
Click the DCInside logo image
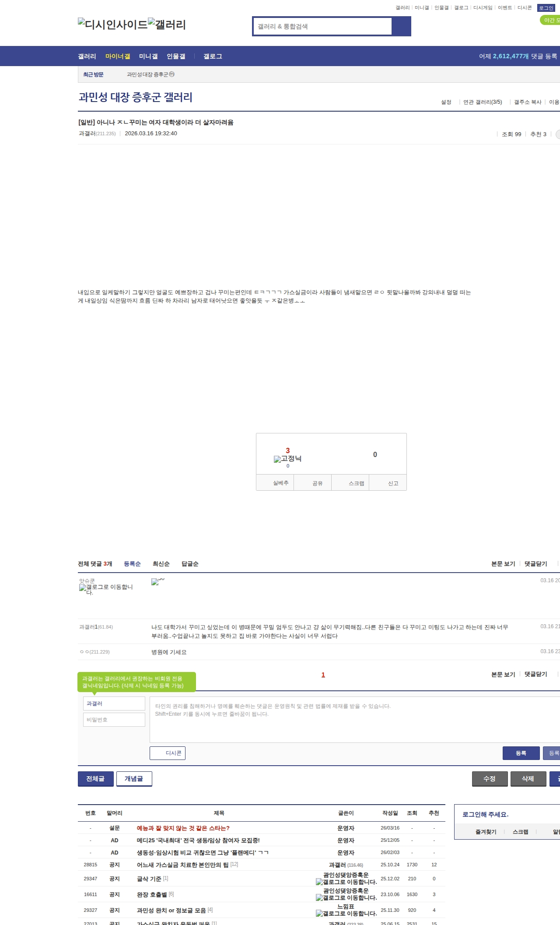[x=112, y=24]
